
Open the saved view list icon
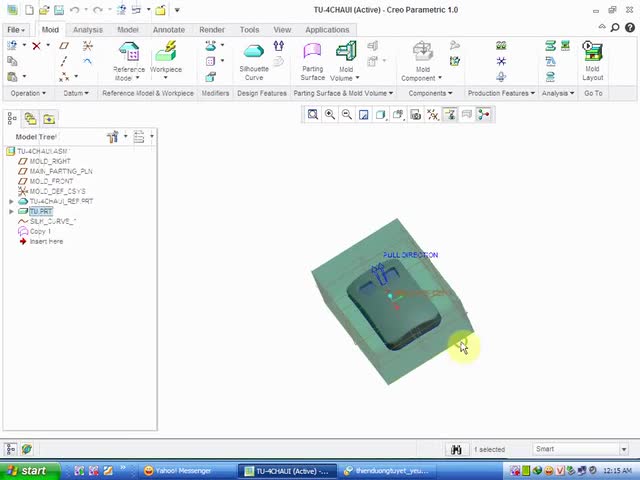tap(398, 115)
